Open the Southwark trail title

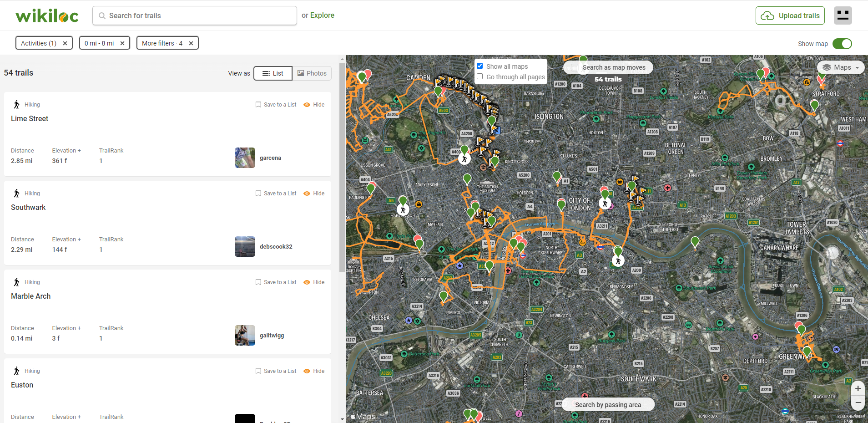[28, 207]
